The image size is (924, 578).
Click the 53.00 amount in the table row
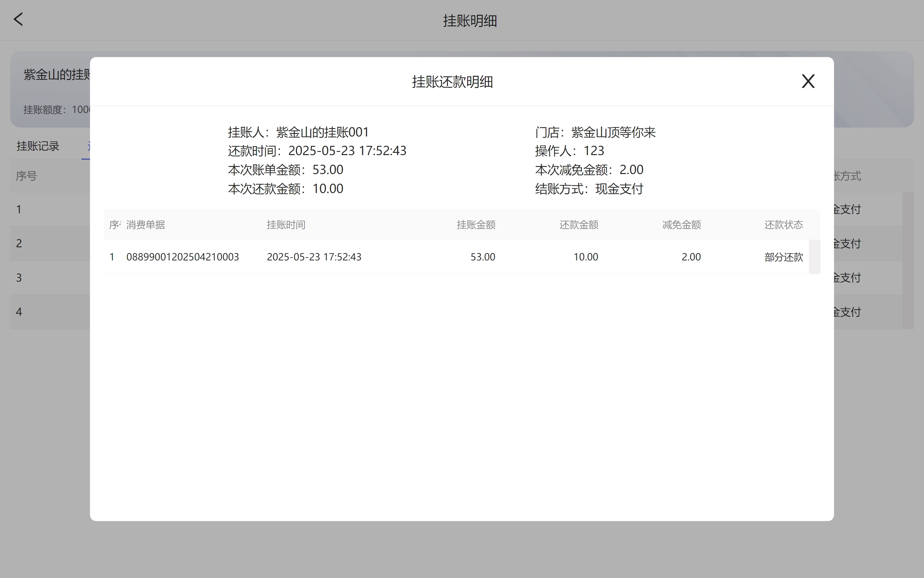pyautogui.click(x=483, y=257)
